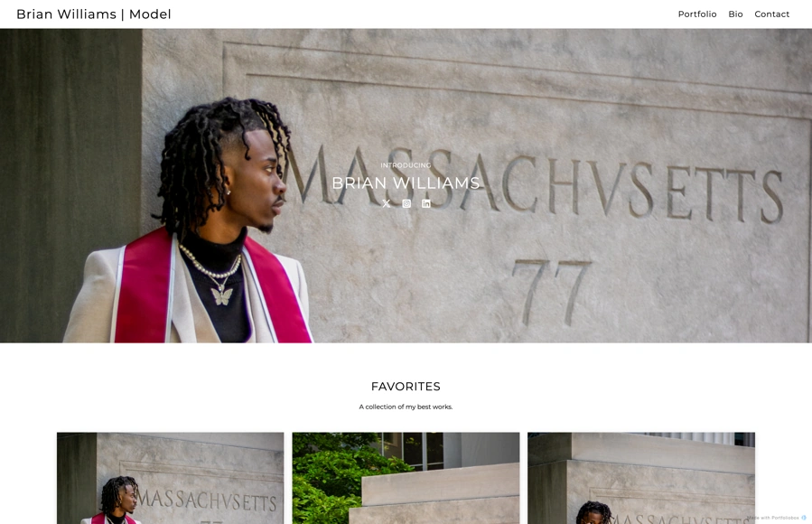Click the FAVORITES section heading
The image size is (812, 524).
click(406, 387)
